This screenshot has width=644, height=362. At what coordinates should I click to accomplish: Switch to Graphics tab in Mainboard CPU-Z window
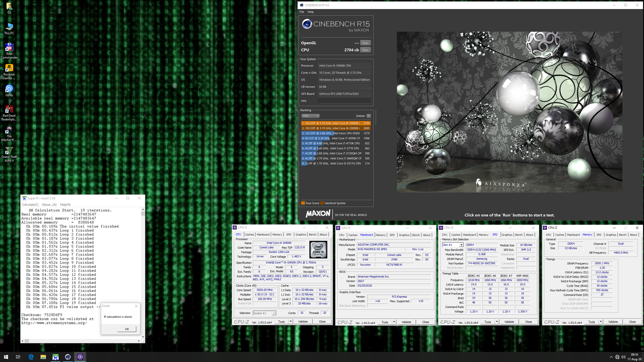pos(405,235)
